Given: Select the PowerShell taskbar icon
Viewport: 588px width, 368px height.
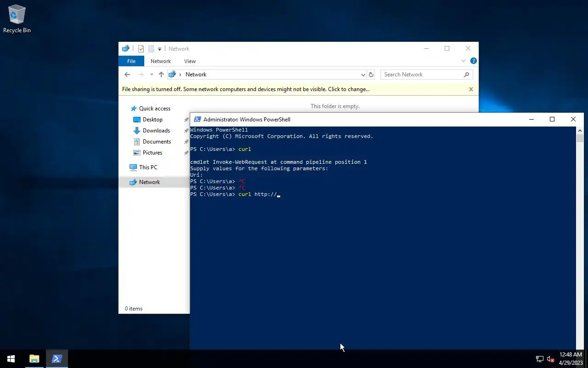Looking at the screenshot, I should pyautogui.click(x=57, y=359).
